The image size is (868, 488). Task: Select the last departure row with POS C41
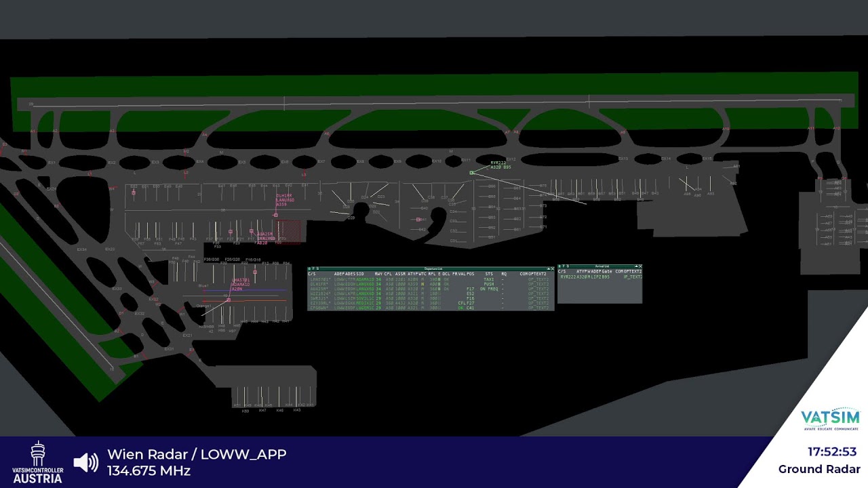pyautogui.click(x=430, y=308)
